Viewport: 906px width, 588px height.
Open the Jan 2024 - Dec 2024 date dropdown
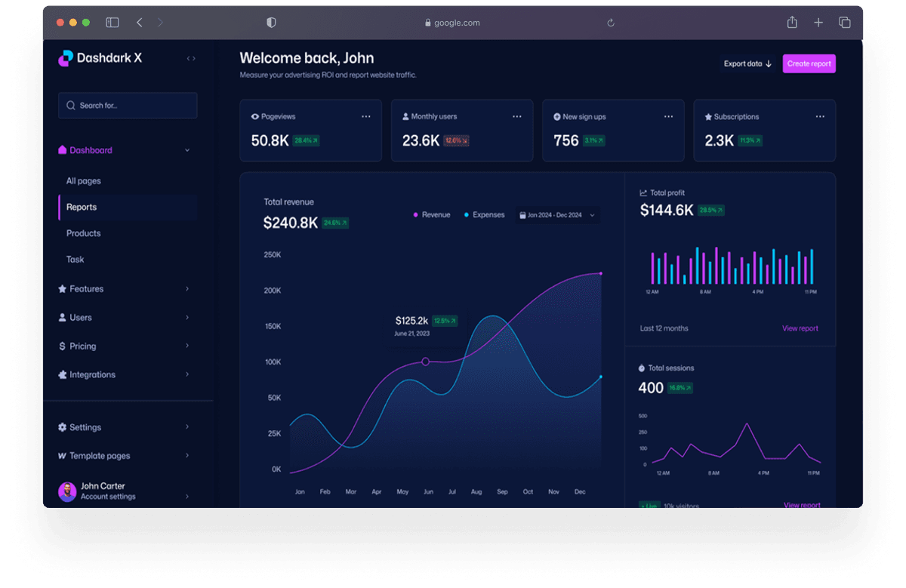pyautogui.click(x=557, y=215)
